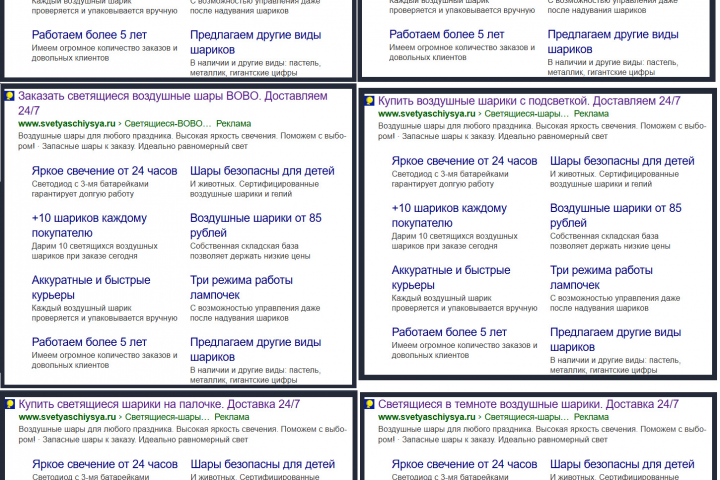Open 'Яркое свечение от 24 часов' in the 'с подсветкой' ad

464,161
